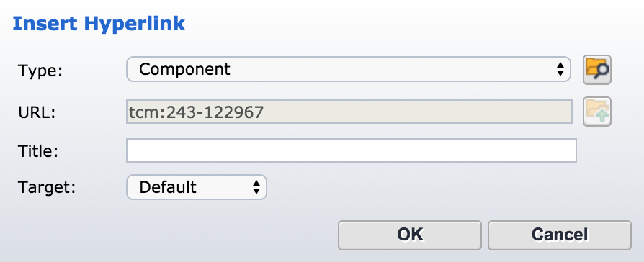Click the Insert Hyperlink dialog heading
This screenshot has width=644, height=262.
[x=99, y=24]
